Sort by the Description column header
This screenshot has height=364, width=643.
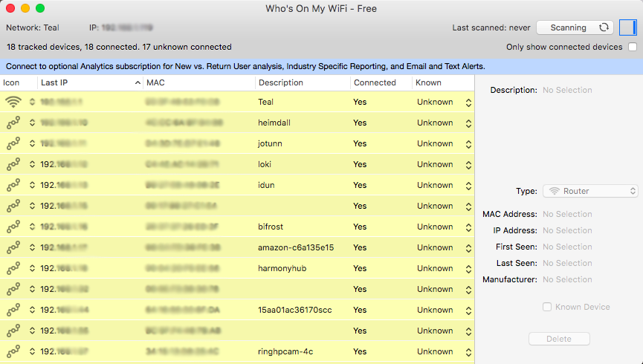301,82
